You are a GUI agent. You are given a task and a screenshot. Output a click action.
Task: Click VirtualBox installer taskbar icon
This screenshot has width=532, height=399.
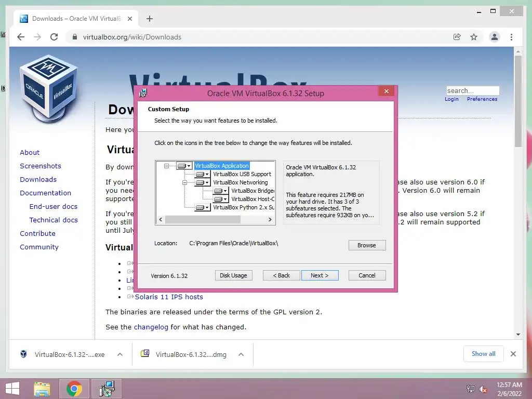[x=107, y=389]
